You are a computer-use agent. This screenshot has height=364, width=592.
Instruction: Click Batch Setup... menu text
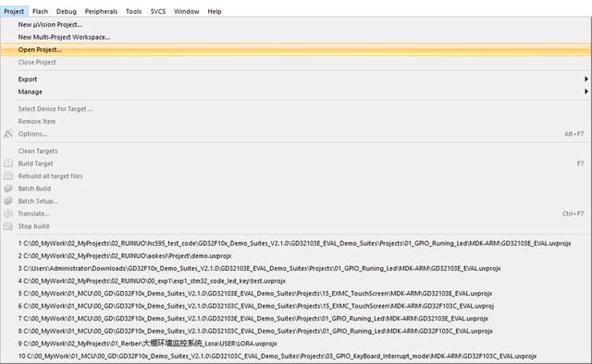(x=38, y=201)
